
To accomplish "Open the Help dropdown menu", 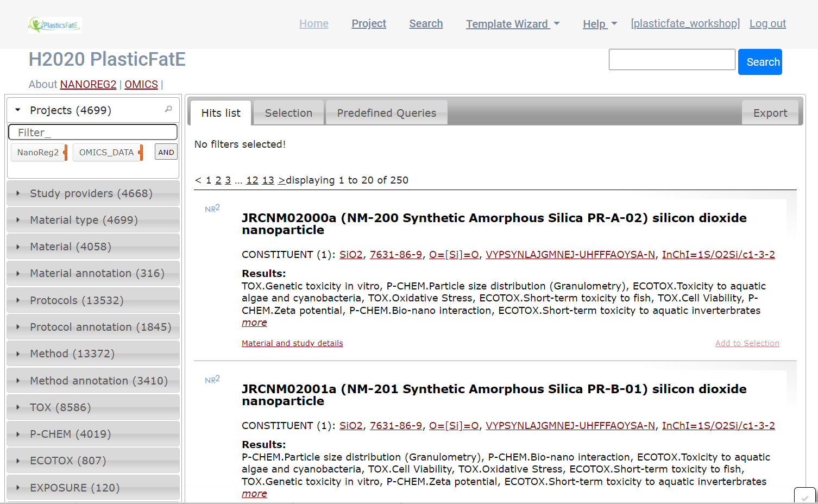I will pyautogui.click(x=600, y=24).
